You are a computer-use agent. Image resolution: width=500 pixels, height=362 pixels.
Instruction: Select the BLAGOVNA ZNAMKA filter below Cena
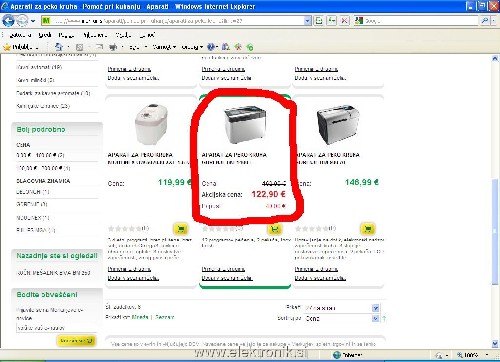pos(43,181)
